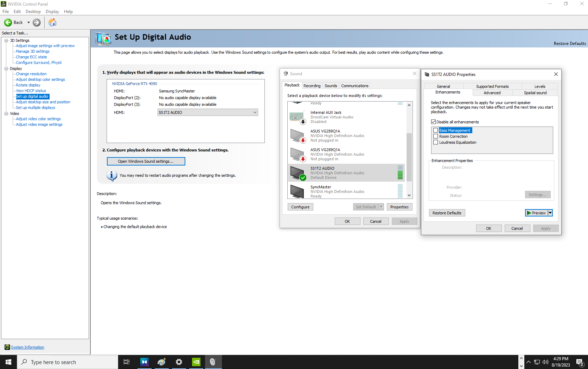
Task: Click the Preview play button
Action: 536,213
